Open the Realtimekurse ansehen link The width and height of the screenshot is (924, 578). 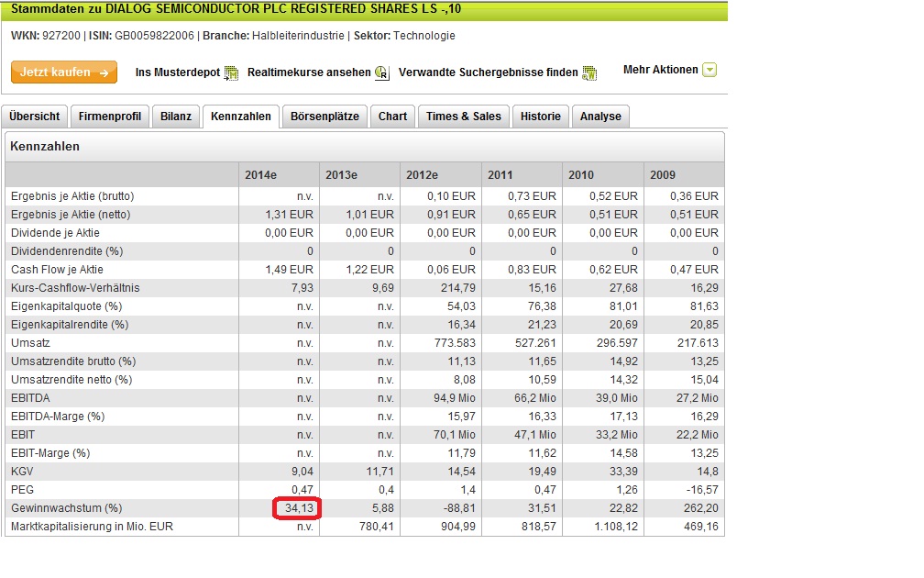click(x=309, y=72)
